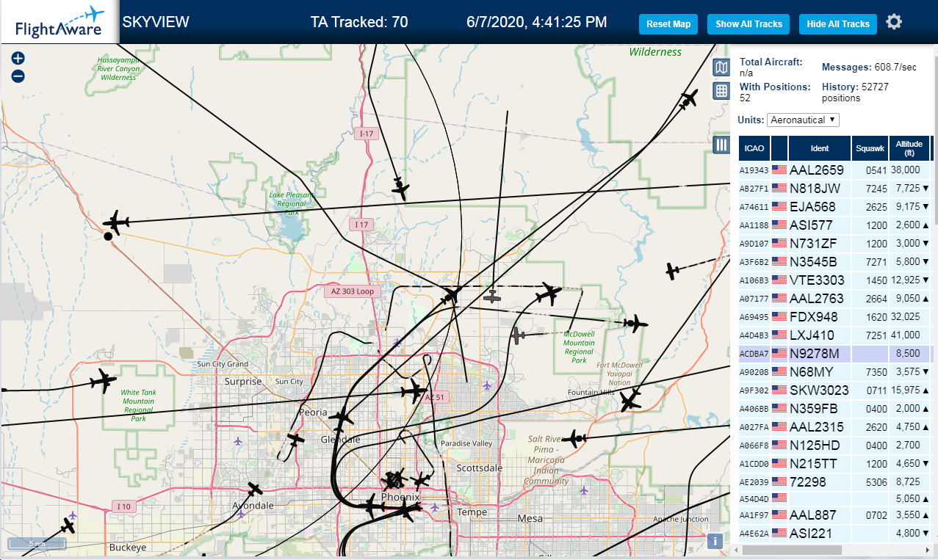Viewport: 938px width, 560px height.
Task: Select the FDX948 row ident
Action: click(x=814, y=317)
